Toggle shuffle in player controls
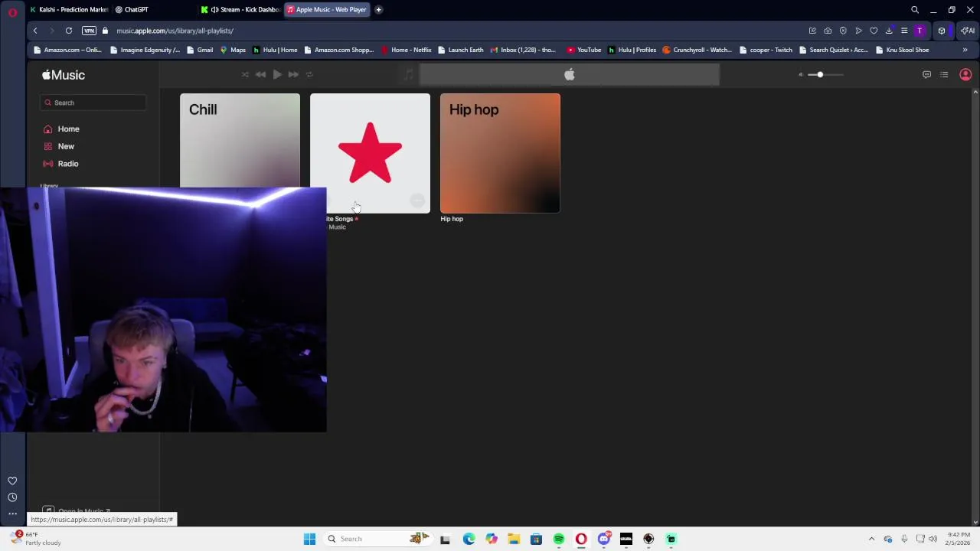The width and height of the screenshot is (980, 551). (244, 74)
